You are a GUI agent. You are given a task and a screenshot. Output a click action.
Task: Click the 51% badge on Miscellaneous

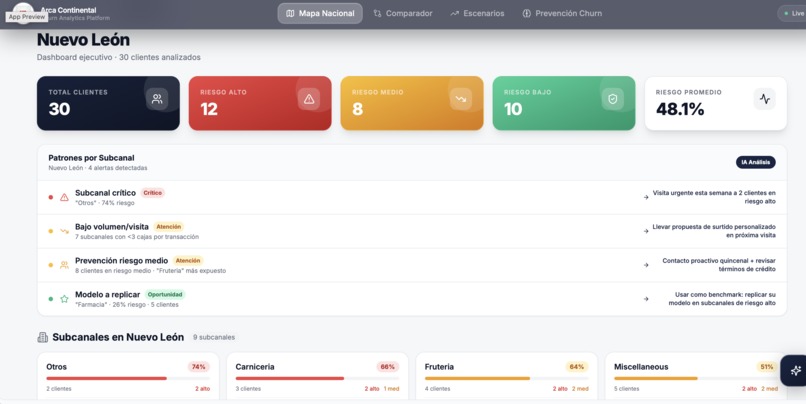pyautogui.click(x=767, y=367)
